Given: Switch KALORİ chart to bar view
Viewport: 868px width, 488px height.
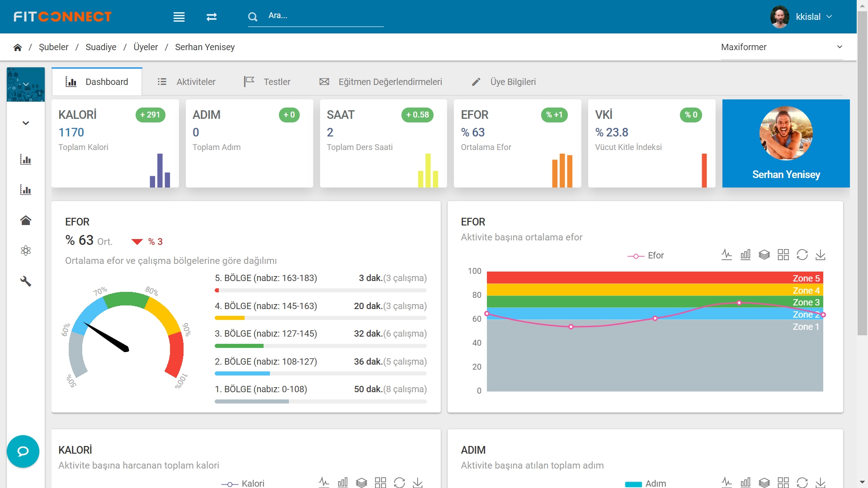Looking at the screenshot, I should [343, 483].
